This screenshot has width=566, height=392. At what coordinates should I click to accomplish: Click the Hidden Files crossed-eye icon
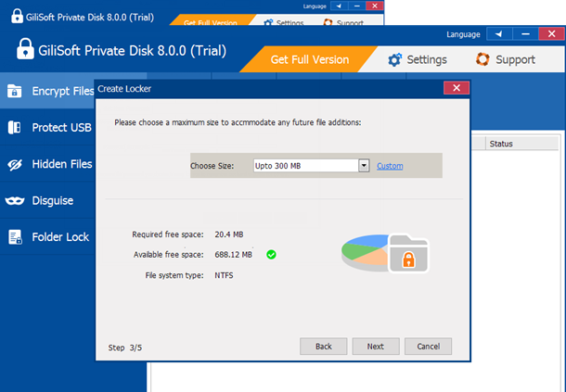tap(15, 164)
